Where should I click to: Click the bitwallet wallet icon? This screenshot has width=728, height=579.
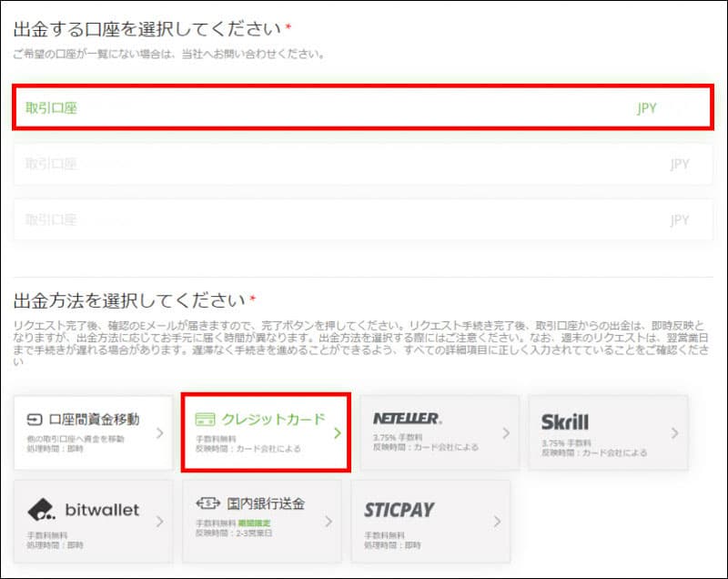click(42, 510)
